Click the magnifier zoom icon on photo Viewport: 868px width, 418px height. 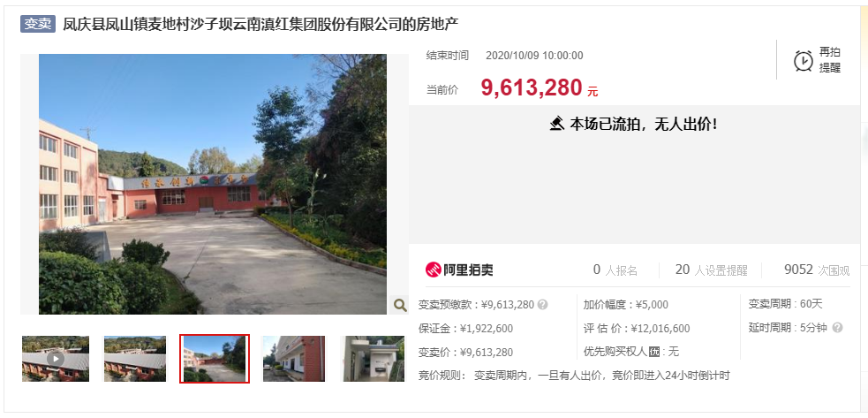(400, 304)
